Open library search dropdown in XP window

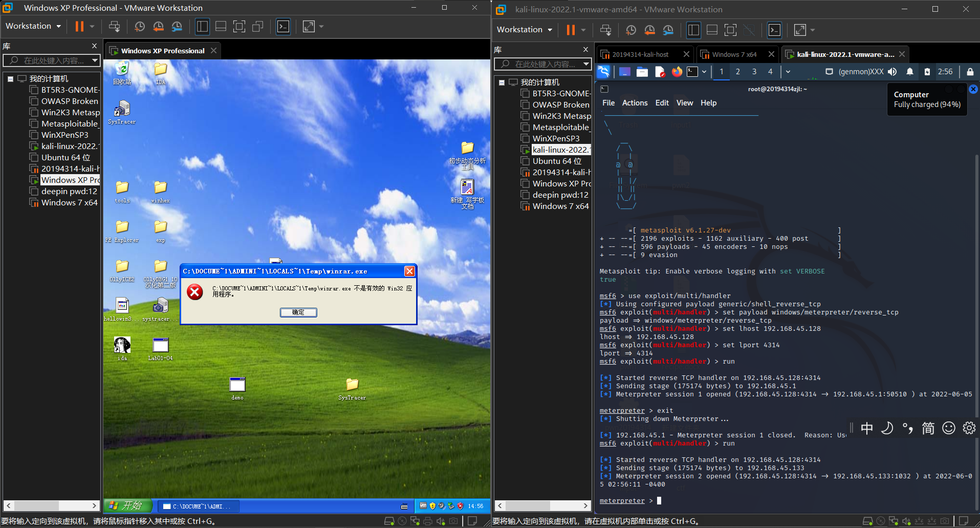(x=95, y=60)
